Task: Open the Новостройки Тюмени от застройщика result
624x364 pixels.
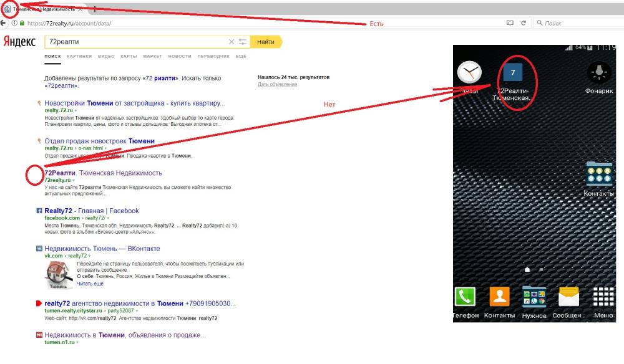Action: [135, 103]
